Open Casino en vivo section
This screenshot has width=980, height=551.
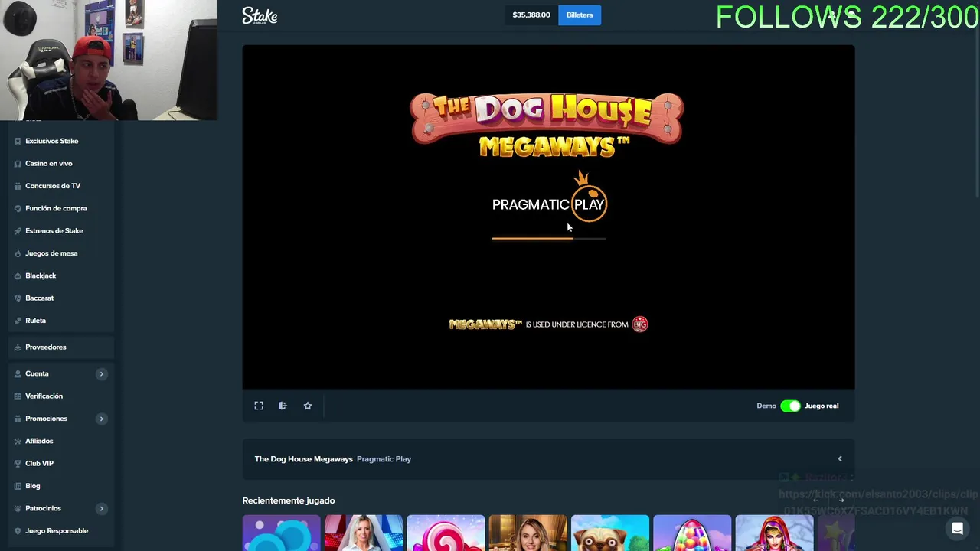[48, 163]
